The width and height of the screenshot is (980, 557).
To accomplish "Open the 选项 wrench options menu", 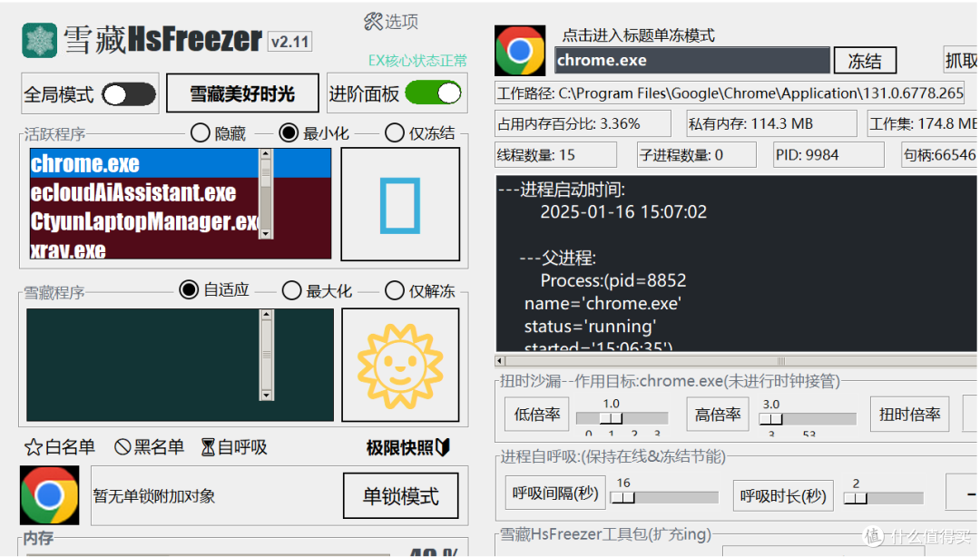I will (x=389, y=20).
